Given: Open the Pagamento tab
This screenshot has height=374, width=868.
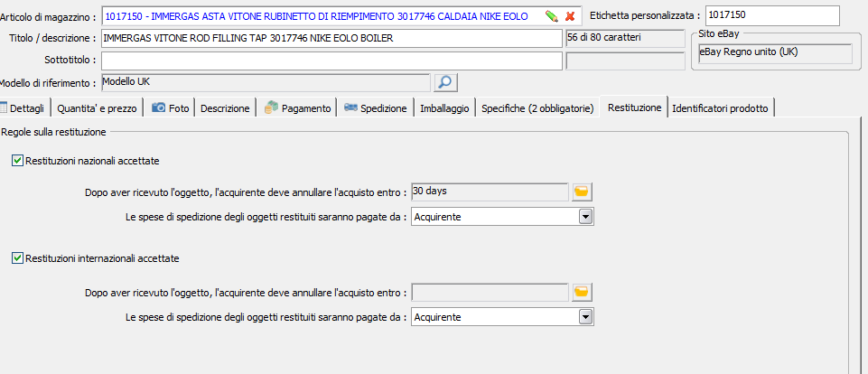Looking at the screenshot, I should pos(298,108).
